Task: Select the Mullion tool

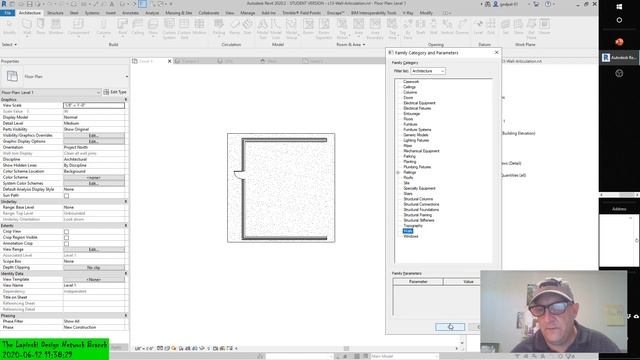Action: 199,27
